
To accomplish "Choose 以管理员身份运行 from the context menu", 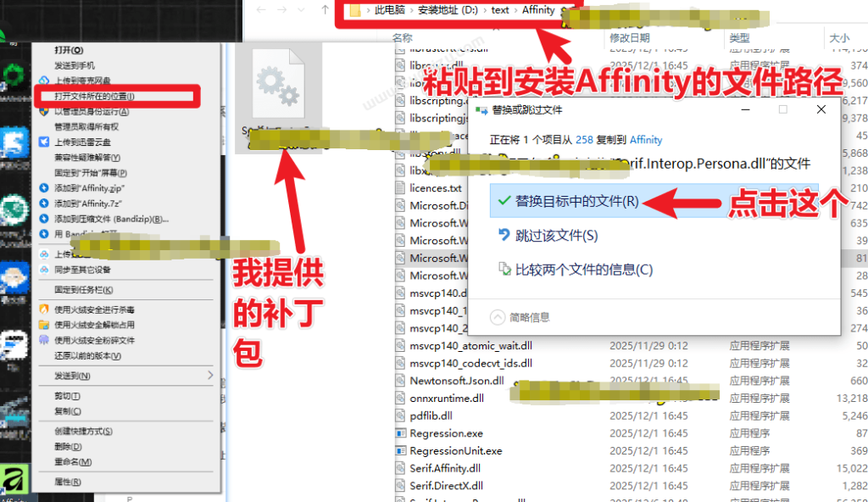I will tap(93, 114).
